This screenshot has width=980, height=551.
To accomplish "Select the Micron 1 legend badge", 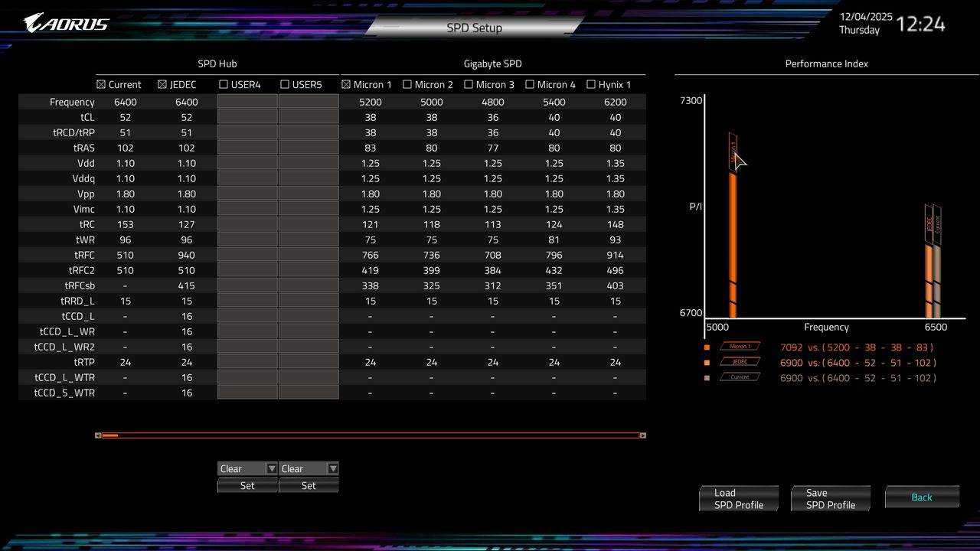I will tap(740, 347).
